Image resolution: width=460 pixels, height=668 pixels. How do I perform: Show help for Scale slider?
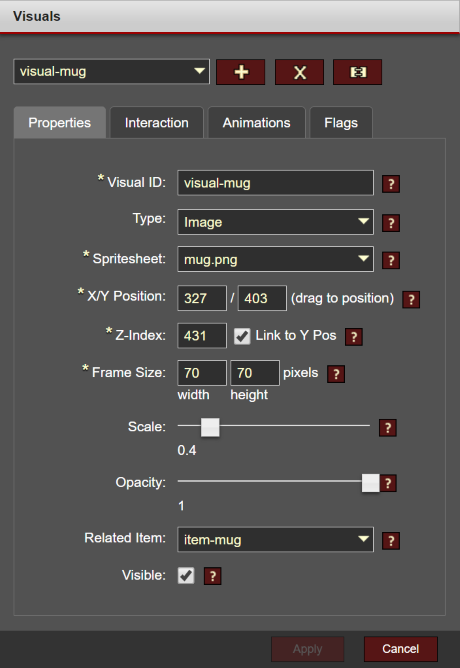pos(388,428)
